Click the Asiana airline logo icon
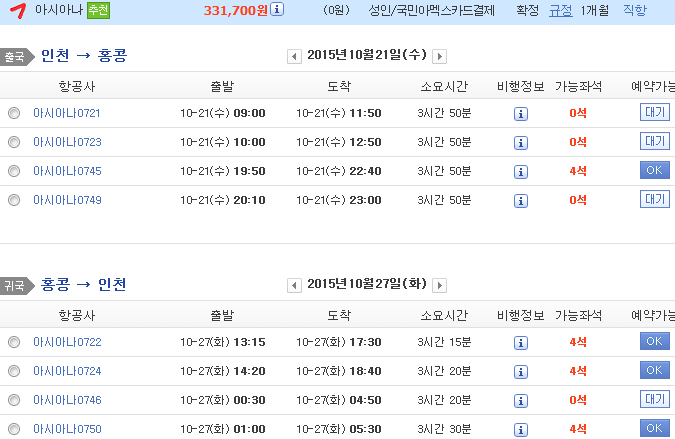 (x=18, y=10)
